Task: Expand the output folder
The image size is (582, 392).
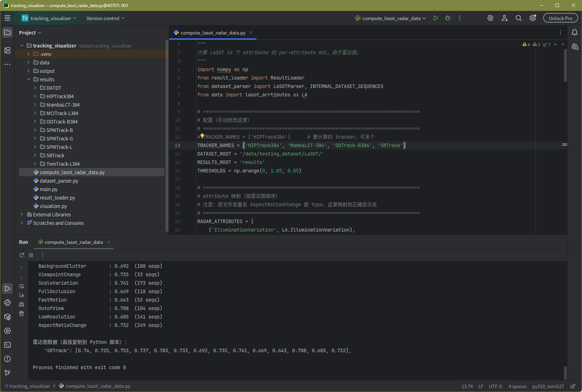Action: [x=29, y=71]
